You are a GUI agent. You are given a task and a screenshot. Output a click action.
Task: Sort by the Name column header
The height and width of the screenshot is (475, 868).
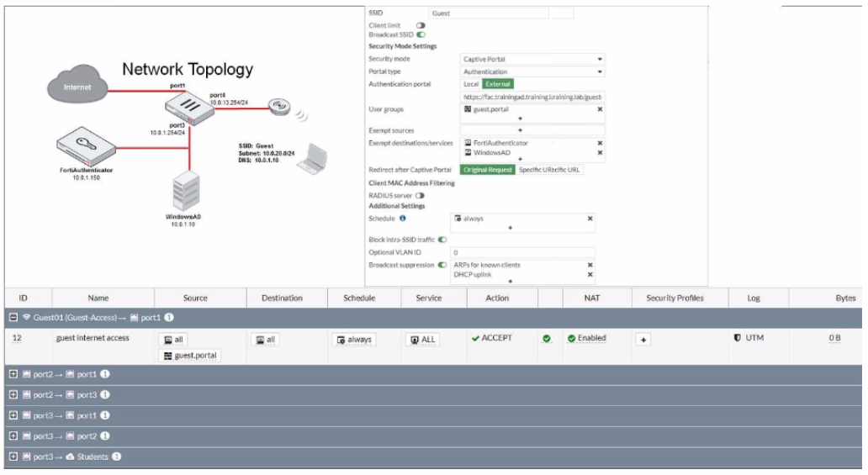103,298
